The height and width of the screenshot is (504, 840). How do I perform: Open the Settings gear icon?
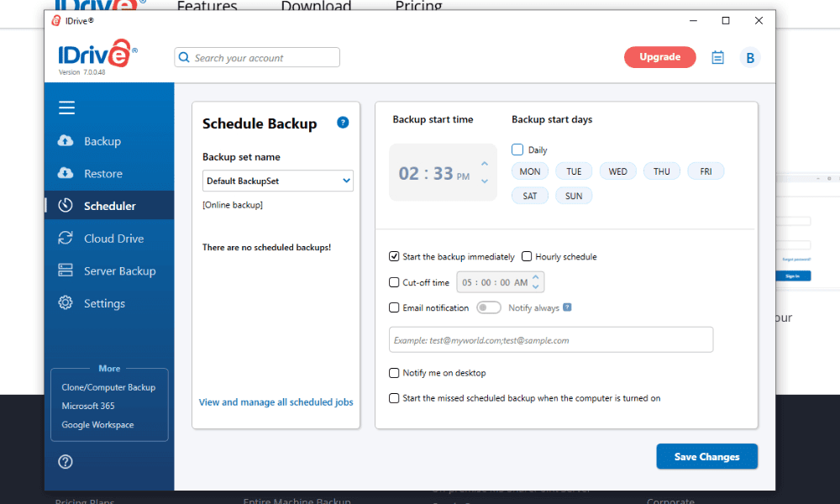[66, 303]
